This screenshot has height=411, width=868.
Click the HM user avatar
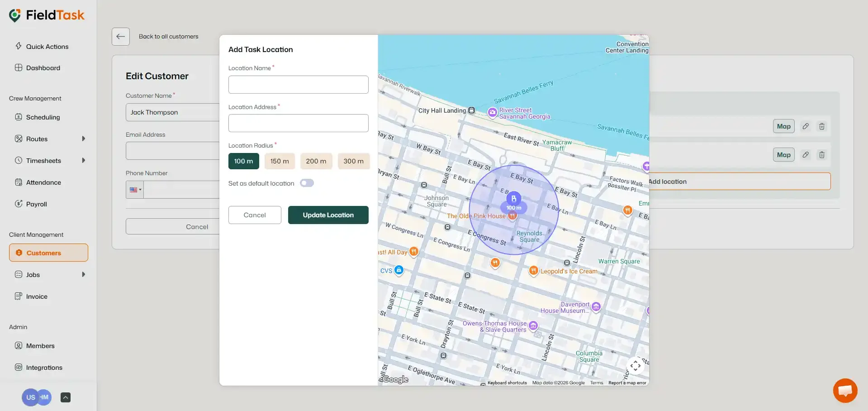tap(44, 397)
